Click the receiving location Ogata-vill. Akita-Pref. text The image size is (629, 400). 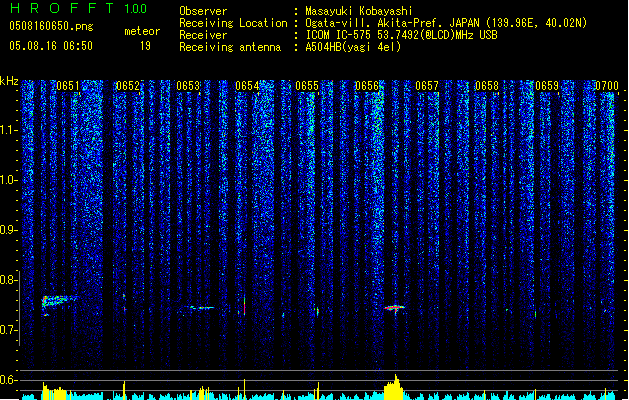[x=446, y=23]
